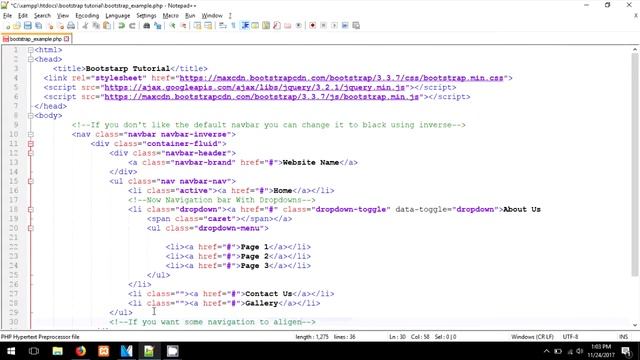Open Document Map toolbar icon
Image resolution: width=640 pixels, height=360 pixels.
point(266,26)
